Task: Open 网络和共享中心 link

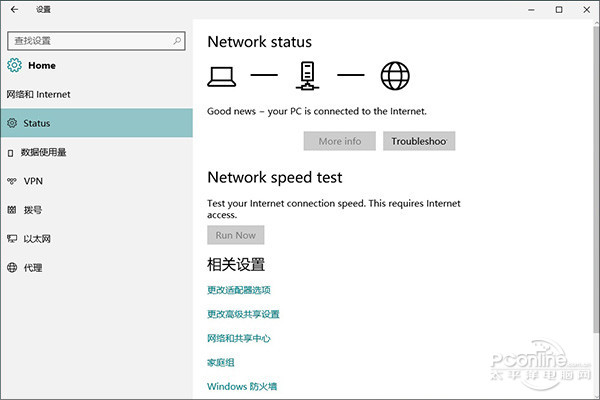Action: 239,338
